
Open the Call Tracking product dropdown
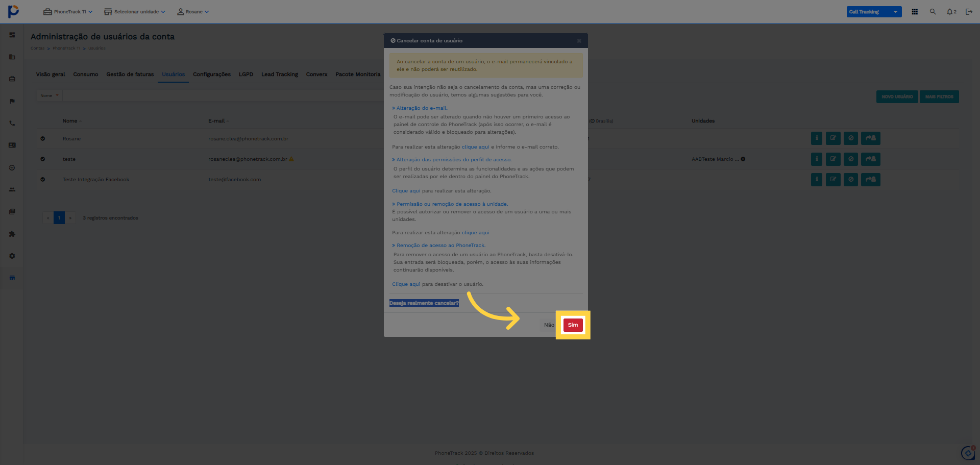[874, 12]
